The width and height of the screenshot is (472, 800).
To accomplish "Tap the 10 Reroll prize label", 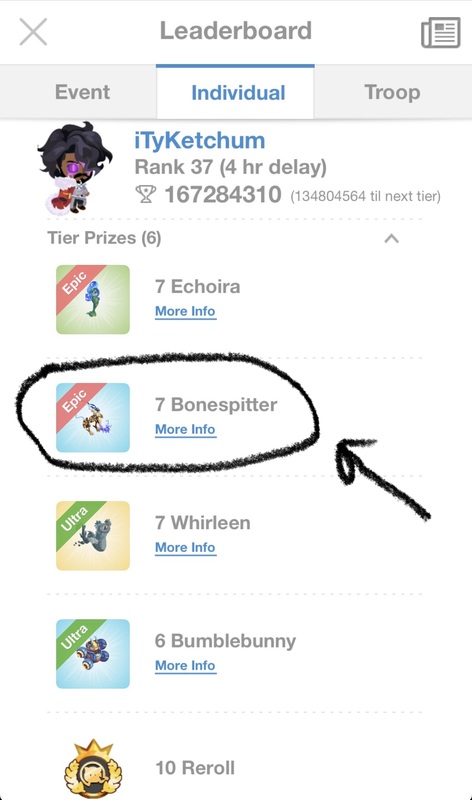I will click(195, 768).
